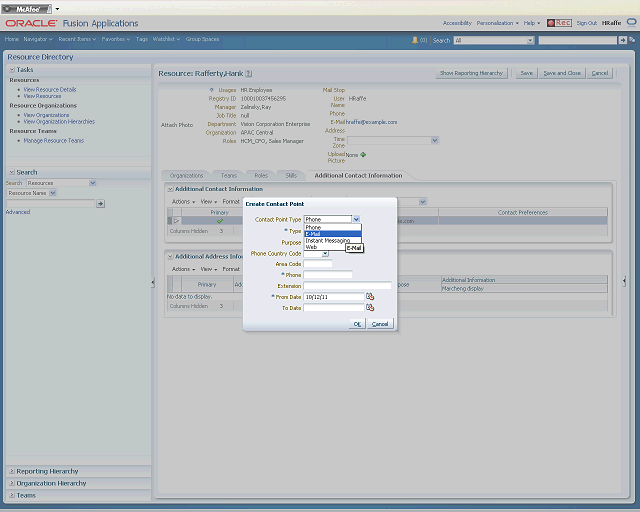Click the global search text field

578,40
